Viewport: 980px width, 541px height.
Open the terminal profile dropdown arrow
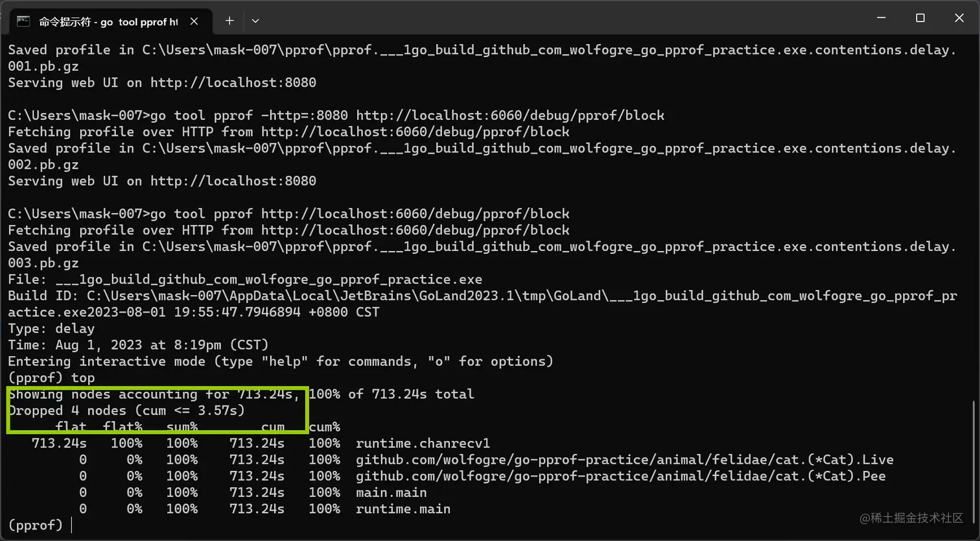click(255, 21)
